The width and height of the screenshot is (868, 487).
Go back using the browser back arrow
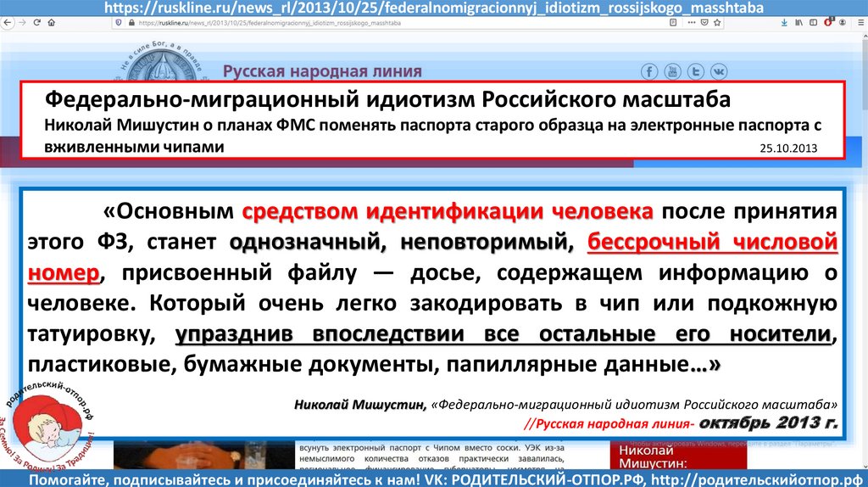8,23
